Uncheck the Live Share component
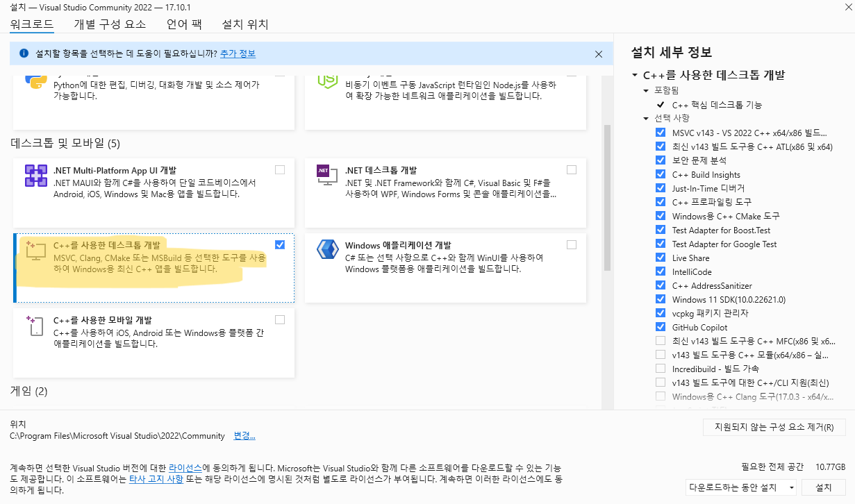Screen dimensions: 855x504 click(x=660, y=258)
